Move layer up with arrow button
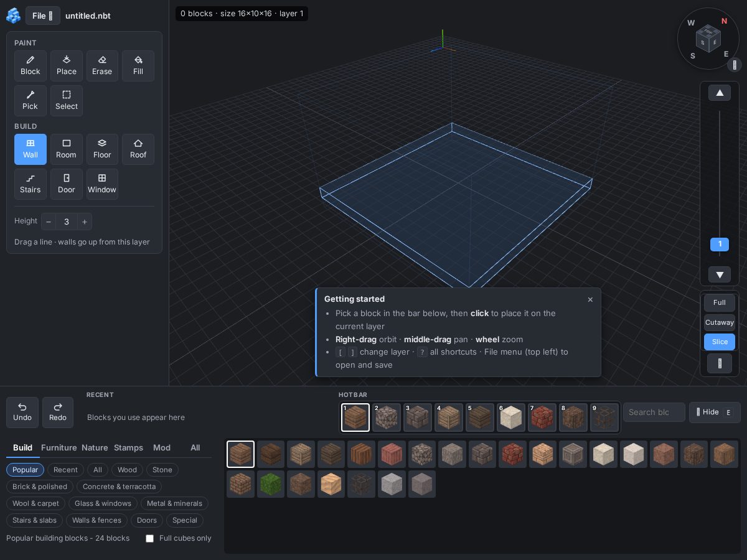The image size is (747, 560). (x=720, y=93)
